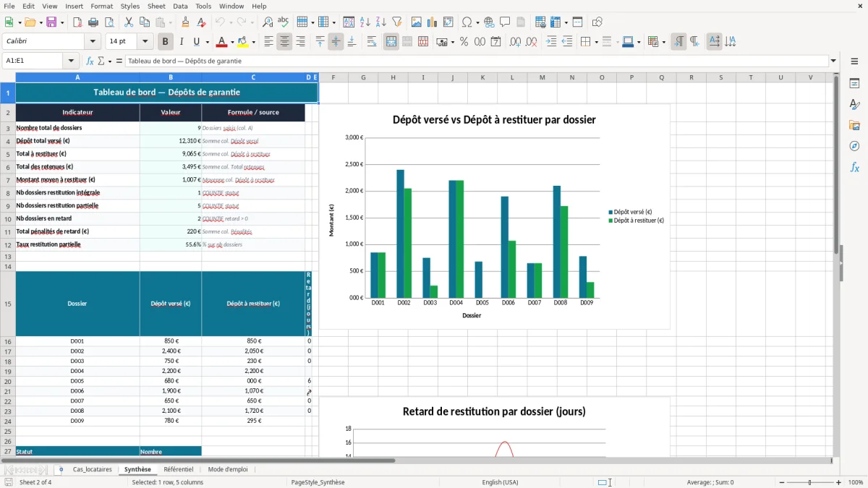This screenshot has height=488, width=868.
Task: Click the Print icon
Action: [93, 22]
